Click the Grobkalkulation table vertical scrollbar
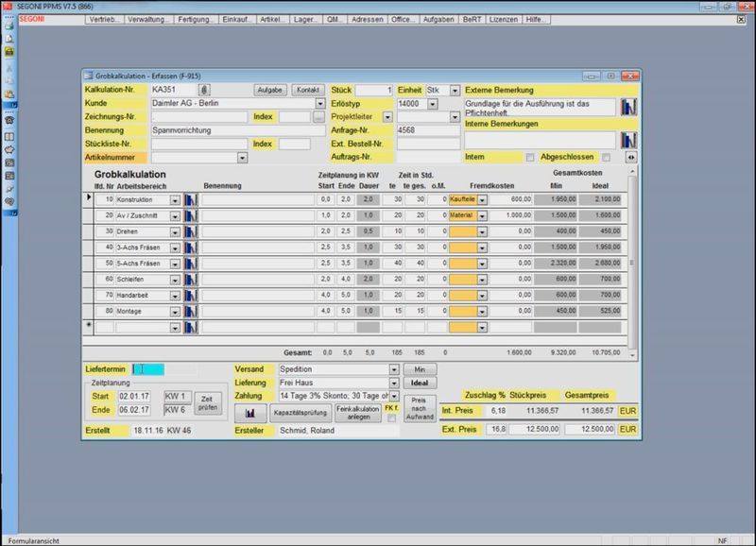Viewport: 756px width, 546px height. (x=632, y=263)
